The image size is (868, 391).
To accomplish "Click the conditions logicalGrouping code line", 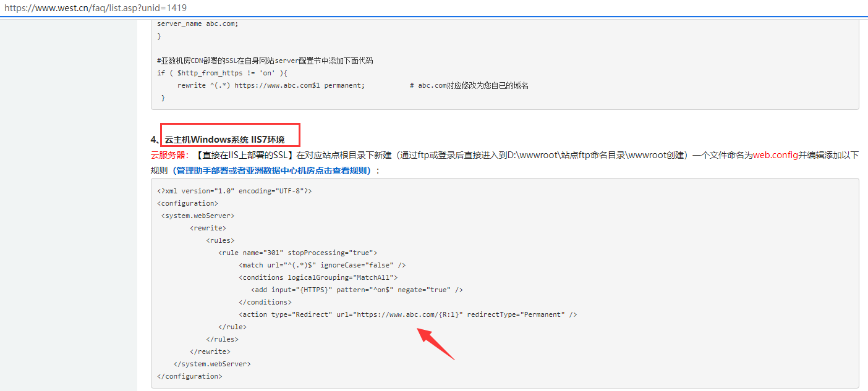I will click(318, 277).
